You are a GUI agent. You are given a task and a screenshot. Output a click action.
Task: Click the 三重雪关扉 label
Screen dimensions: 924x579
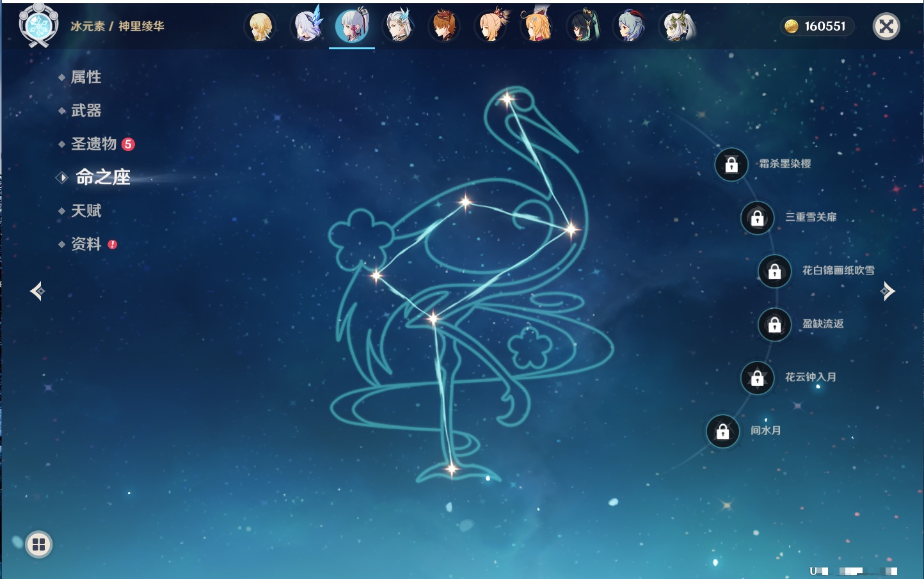(x=811, y=217)
